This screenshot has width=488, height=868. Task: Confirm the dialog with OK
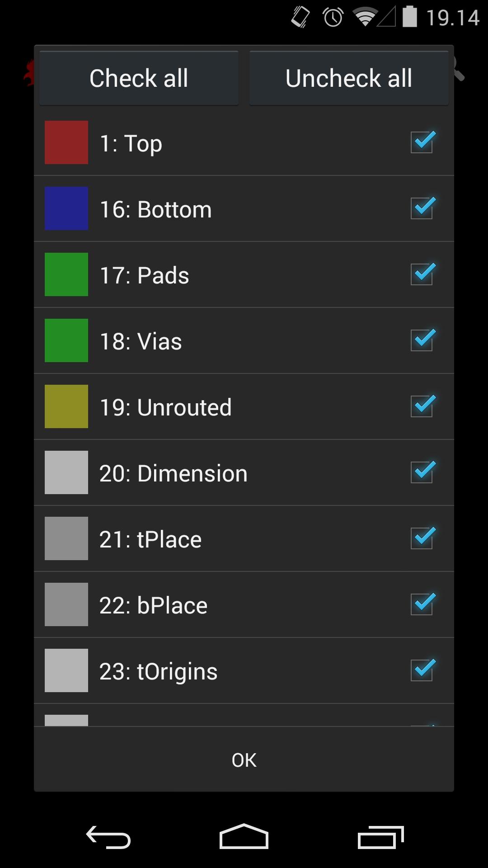(244, 760)
